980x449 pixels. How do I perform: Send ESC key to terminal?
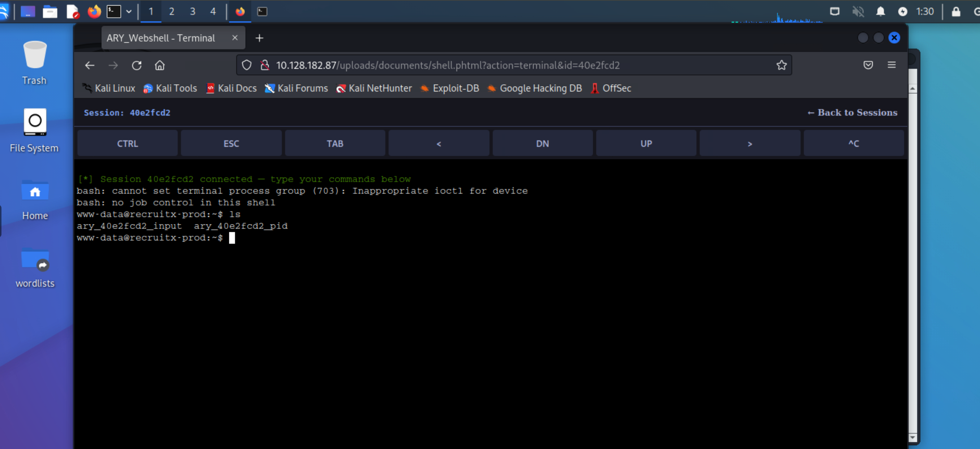(231, 144)
